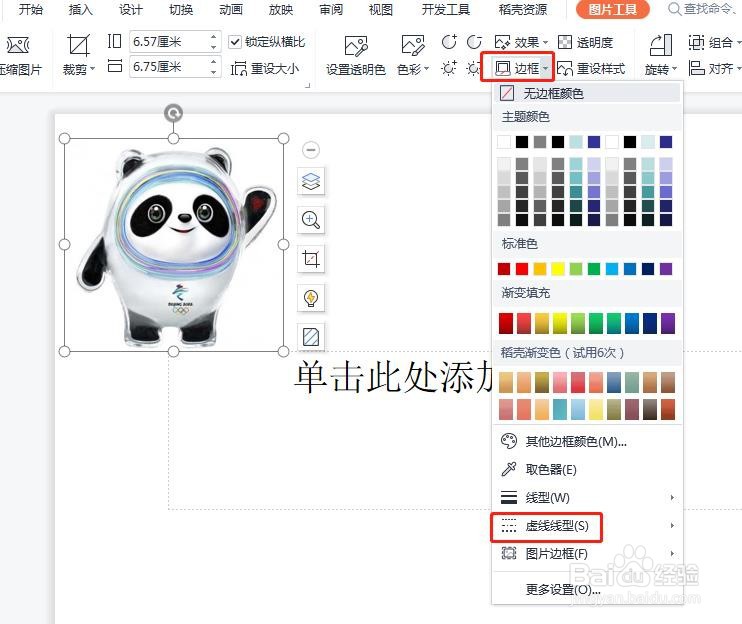
Task: Open the Developer Tools (开发工具) tab
Action: coord(446,9)
